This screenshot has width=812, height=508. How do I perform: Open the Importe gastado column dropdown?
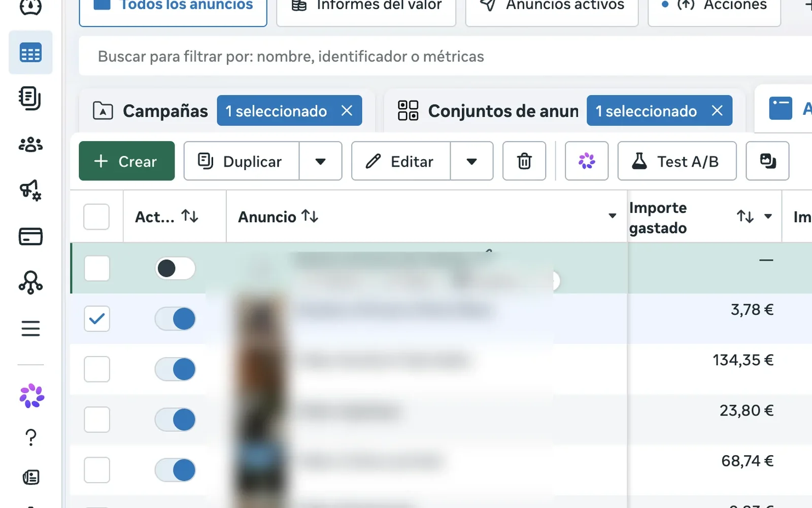[x=768, y=216]
